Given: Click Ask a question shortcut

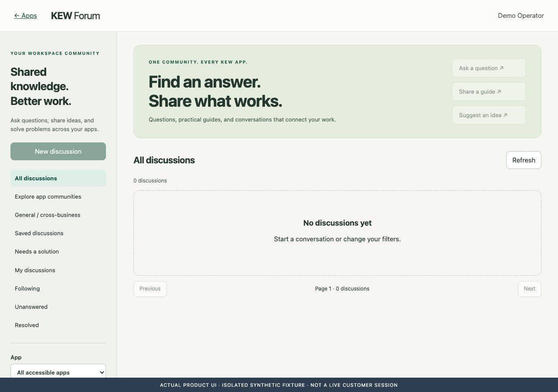Looking at the screenshot, I should click(489, 68).
